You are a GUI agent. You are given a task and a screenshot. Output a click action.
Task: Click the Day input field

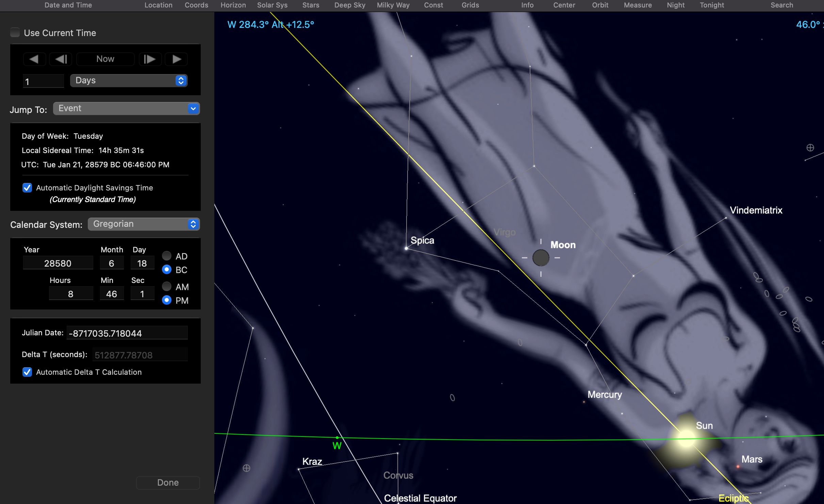pyautogui.click(x=142, y=263)
